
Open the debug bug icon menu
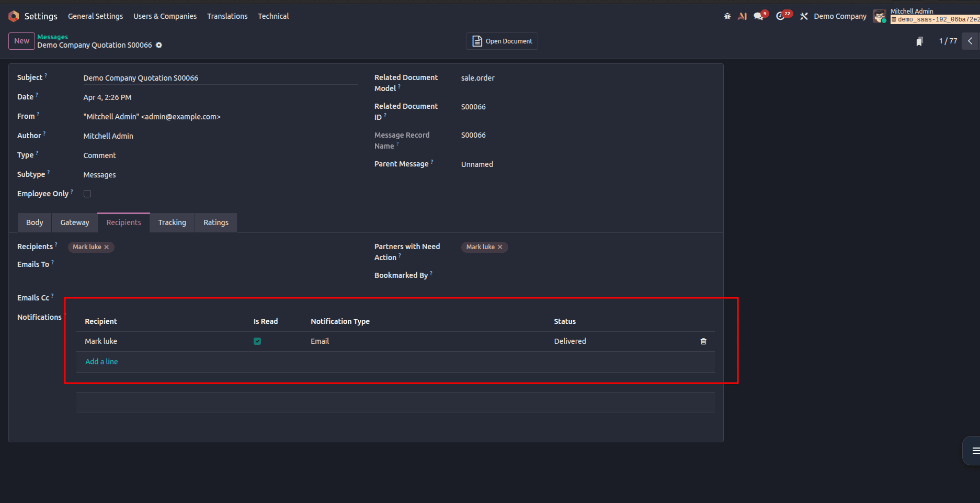727,16
